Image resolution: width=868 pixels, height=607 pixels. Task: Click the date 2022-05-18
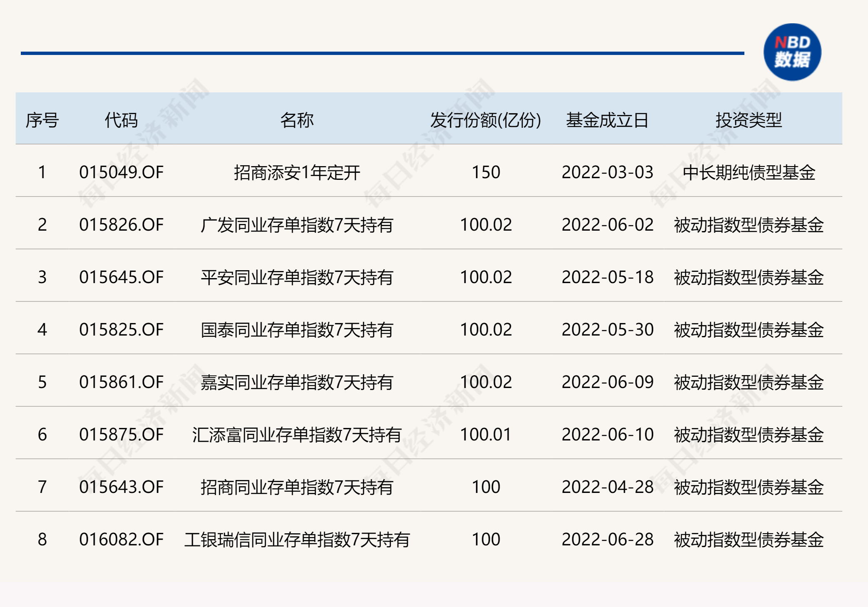click(x=607, y=277)
